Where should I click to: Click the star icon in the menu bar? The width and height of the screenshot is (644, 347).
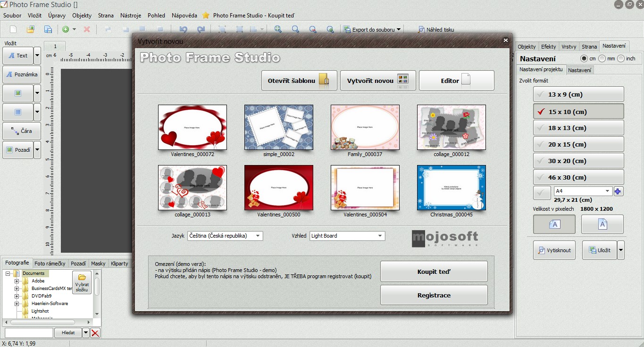tap(206, 16)
